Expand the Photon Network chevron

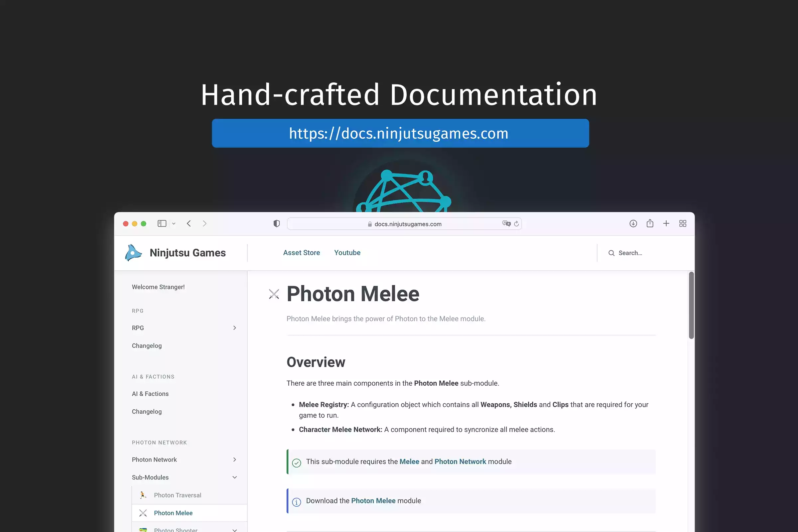click(234, 460)
